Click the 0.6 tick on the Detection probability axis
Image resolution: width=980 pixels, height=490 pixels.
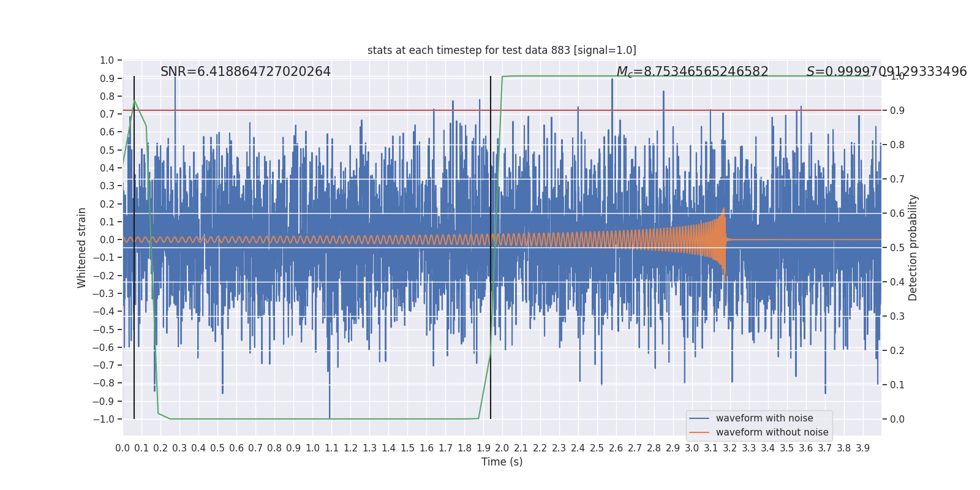[x=897, y=213]
